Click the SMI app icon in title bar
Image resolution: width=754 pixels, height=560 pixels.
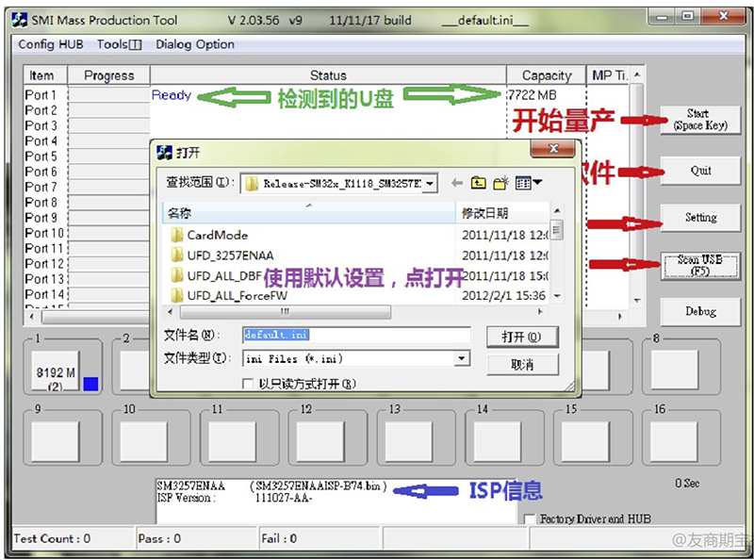20,20
